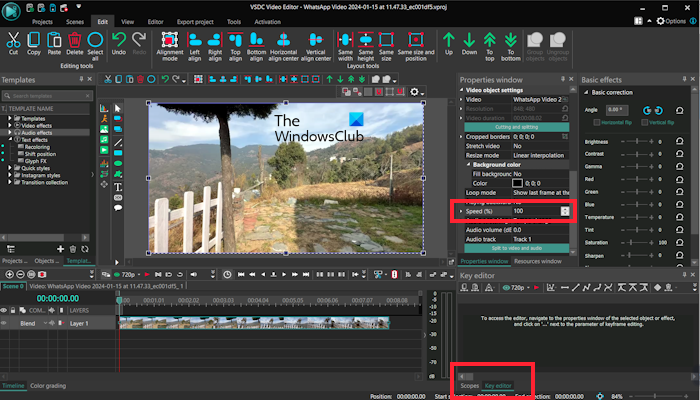Activate Alignment mode icon
The width and height of the screenshot is (700, 400).
pyautogui.click(x=170, y=40)
